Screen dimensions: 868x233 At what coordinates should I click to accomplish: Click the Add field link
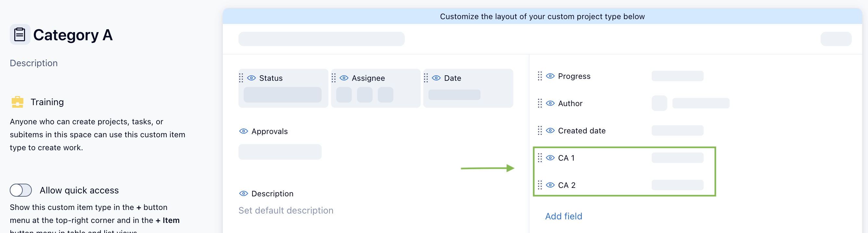coord(563,216)
